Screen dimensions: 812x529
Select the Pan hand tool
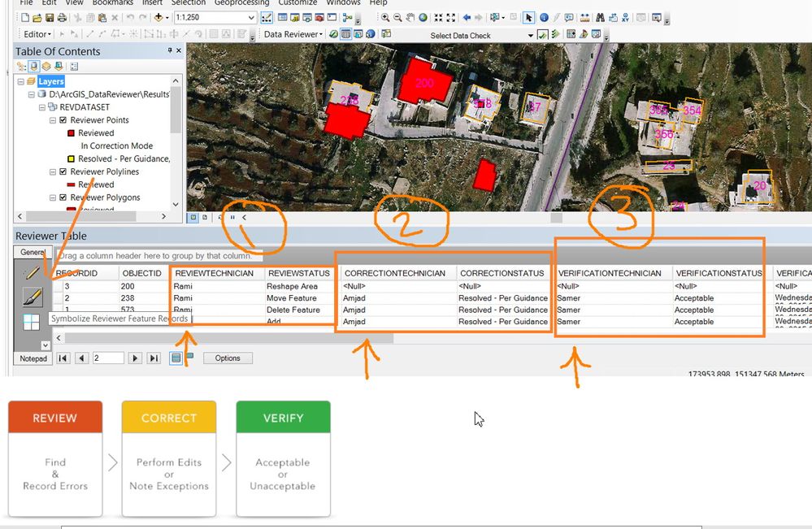[x=411, y=18]
